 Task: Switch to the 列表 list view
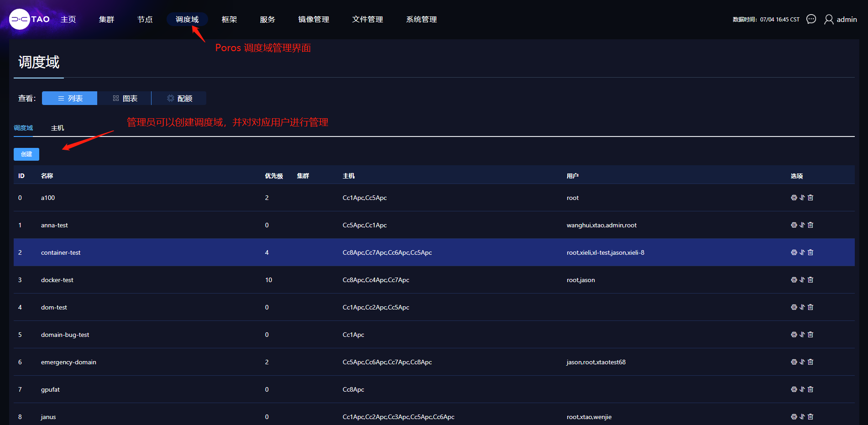(69, 98)
